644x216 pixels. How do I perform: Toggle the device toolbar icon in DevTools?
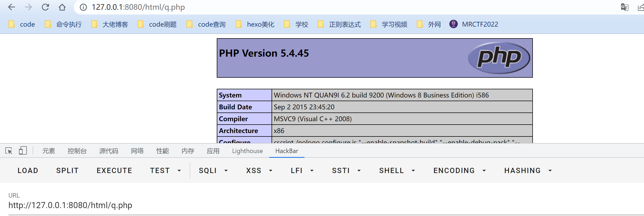23,151
